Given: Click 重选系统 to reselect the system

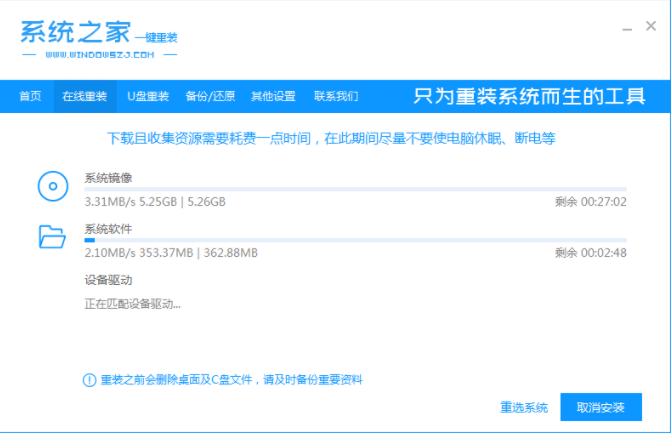Looking at the screenshot, I should 524,408.
